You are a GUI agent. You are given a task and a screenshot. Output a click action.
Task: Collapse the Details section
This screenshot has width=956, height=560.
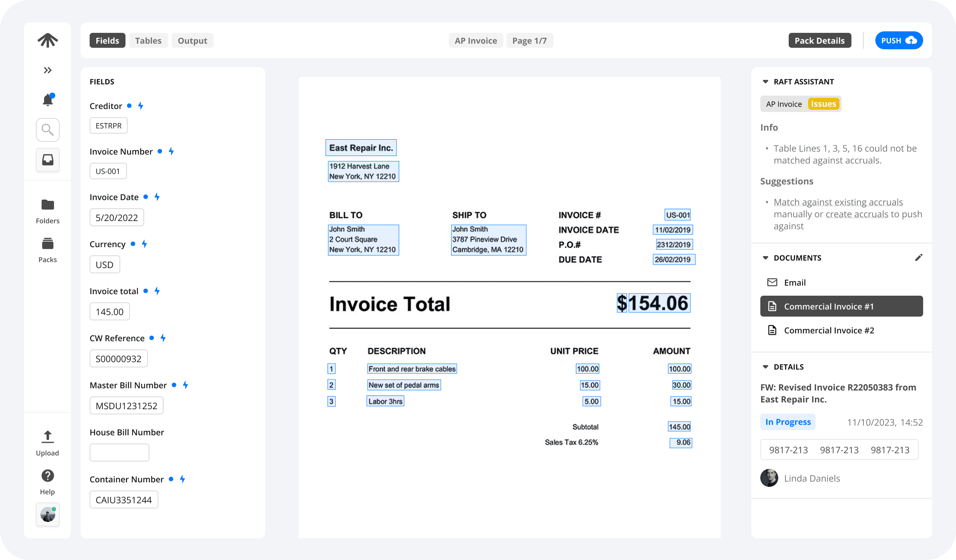point(765,367)
